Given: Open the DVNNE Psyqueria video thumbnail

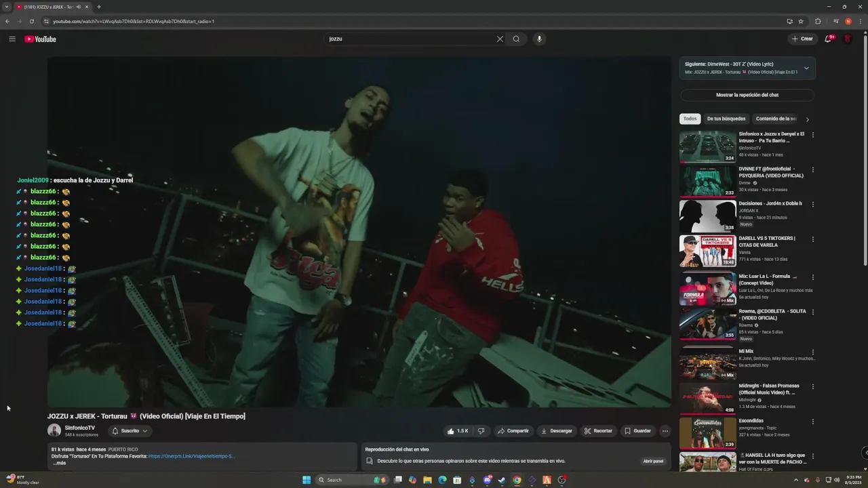Looking at the screenshot, I should coord(707,181).
